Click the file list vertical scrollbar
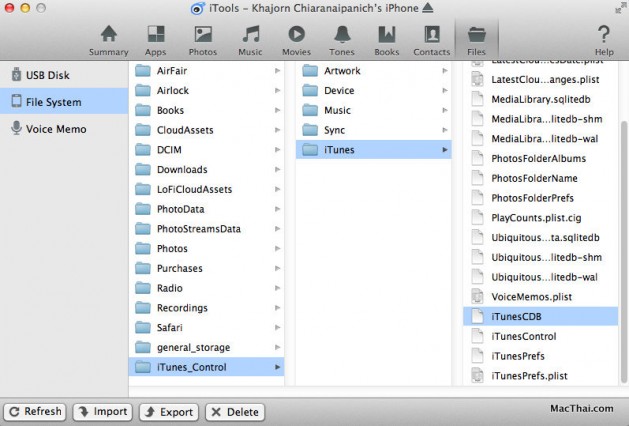 click(623, 251)
